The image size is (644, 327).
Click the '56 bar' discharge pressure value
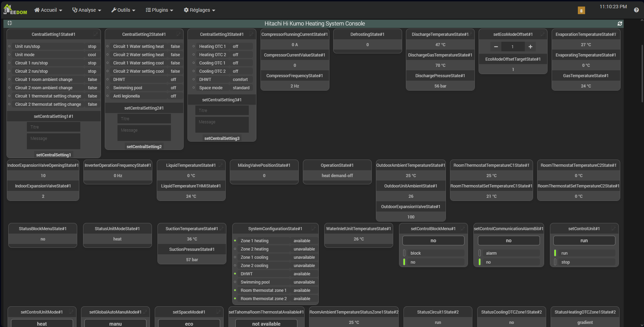(x=440, y=86)
